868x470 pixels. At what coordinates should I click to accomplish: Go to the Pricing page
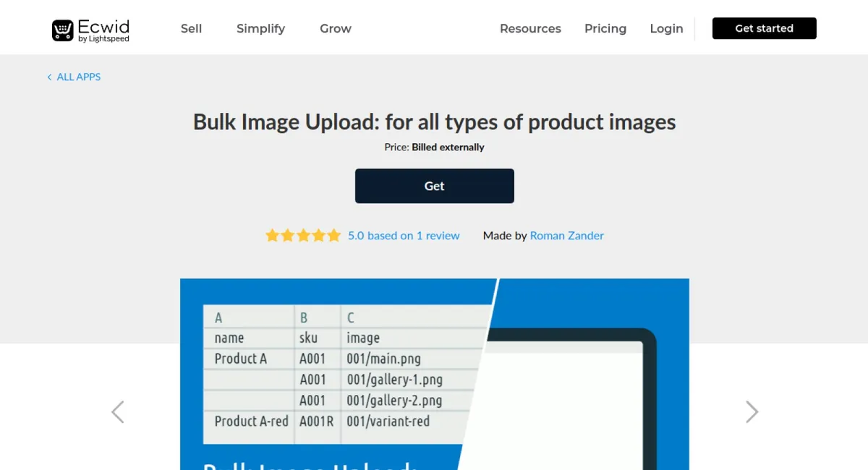point(605,29)
